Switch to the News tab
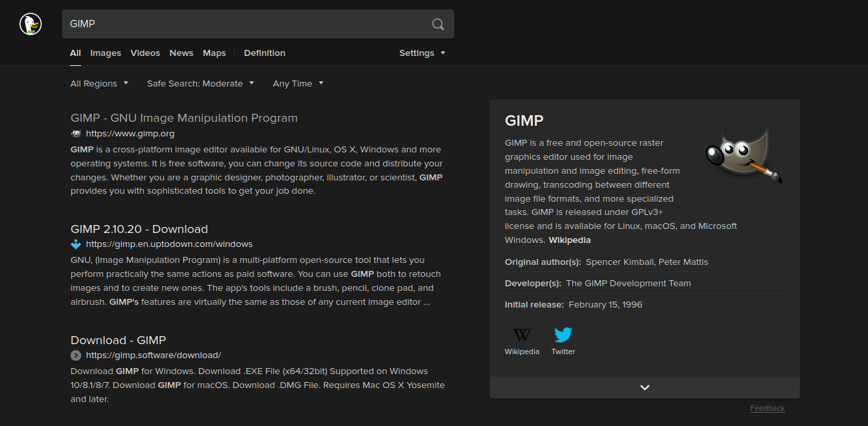Viewport: 868px width, 426px height. click(x=181, y=53)
